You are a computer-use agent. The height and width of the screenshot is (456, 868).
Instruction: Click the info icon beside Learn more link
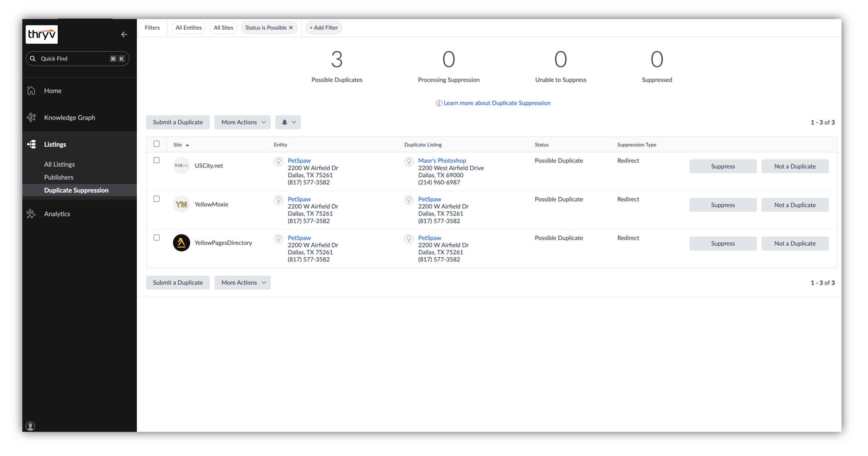(439, 103)
